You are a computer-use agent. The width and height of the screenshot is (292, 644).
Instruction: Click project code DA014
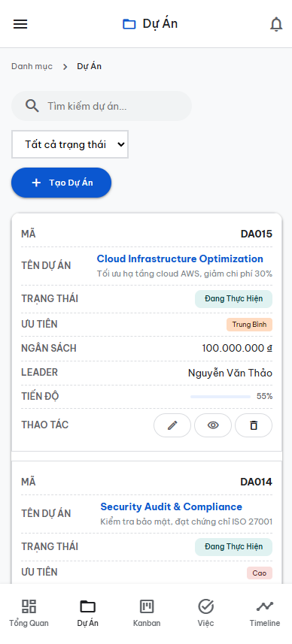pos(257,482)
